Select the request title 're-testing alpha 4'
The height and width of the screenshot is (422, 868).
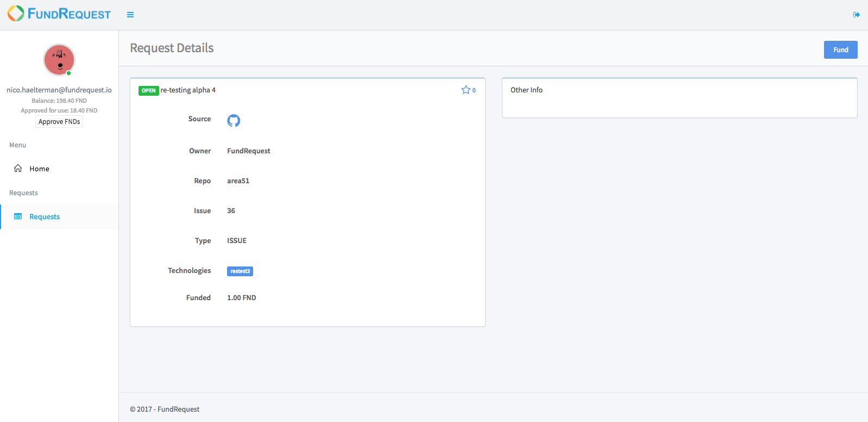point(188,90)
